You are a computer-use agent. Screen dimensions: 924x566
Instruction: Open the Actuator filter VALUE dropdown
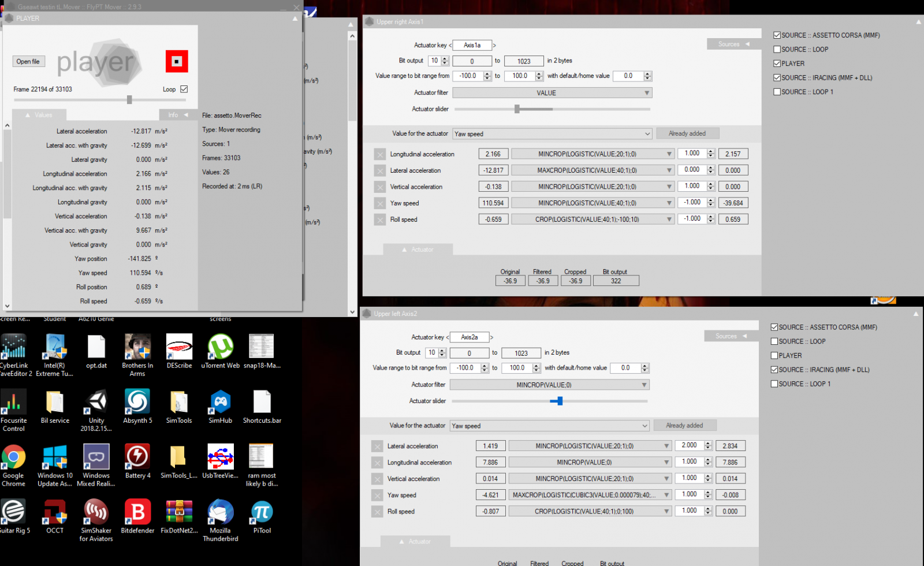tap(552, 93)
